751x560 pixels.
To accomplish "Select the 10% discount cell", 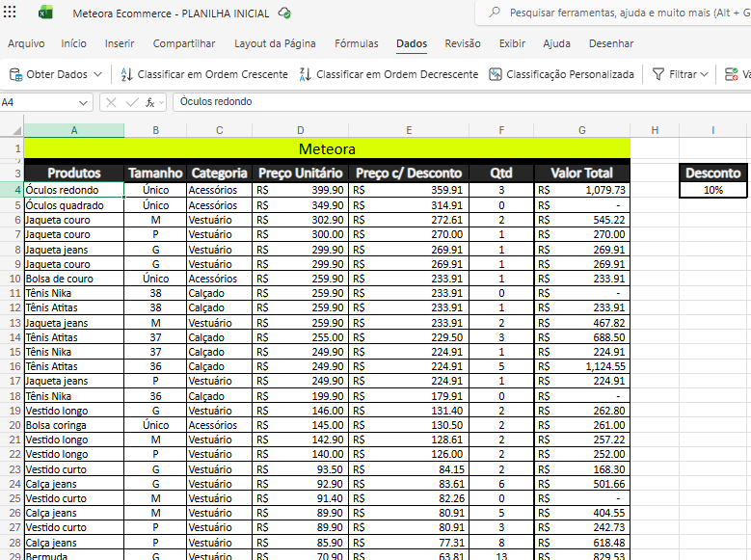I will pyautogui.click(x=713, y=190).
